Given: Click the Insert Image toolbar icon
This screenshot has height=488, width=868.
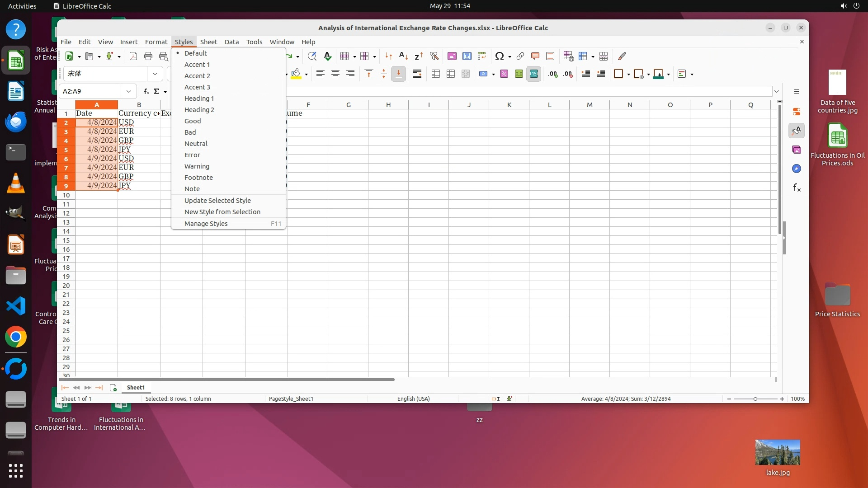Looking at the screenshot, I should coord(452,56).
